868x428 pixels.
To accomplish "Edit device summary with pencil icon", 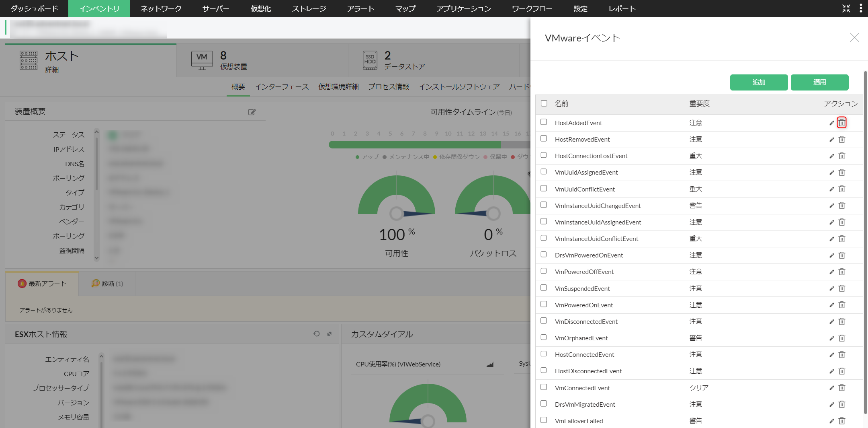I will point(252,112).
